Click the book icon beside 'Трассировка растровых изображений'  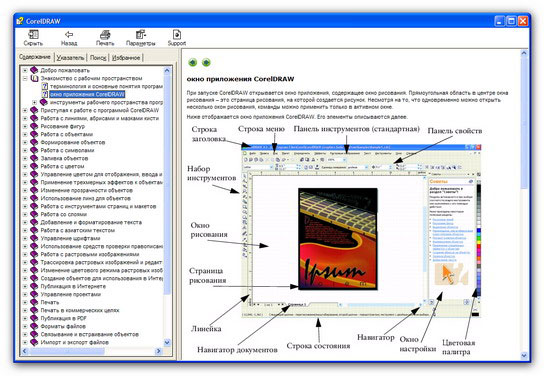pyautogui.click(x=34, y=262)
